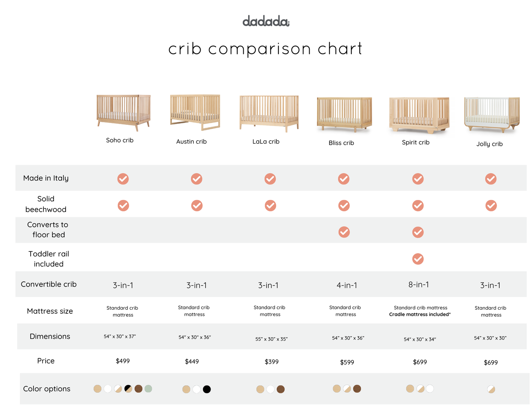The height and width of the screenshot is (411, 532).
Task: Click the 8-in-1 convertible label
Action: [x=419, y=284]
